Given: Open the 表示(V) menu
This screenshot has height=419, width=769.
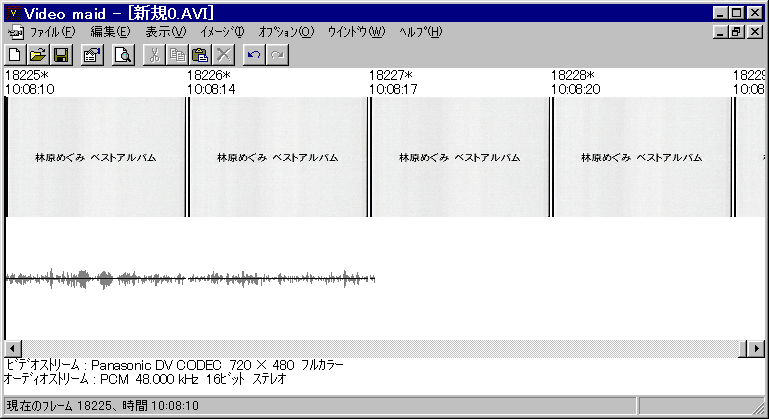Looking at the screenshot, I should [x=165, y=32].
